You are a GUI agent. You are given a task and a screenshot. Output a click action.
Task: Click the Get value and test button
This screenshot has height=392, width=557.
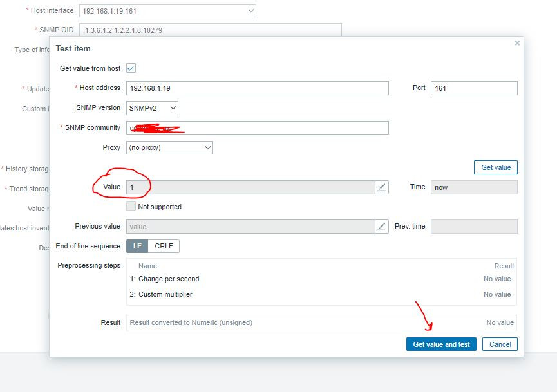click(441, 344)
